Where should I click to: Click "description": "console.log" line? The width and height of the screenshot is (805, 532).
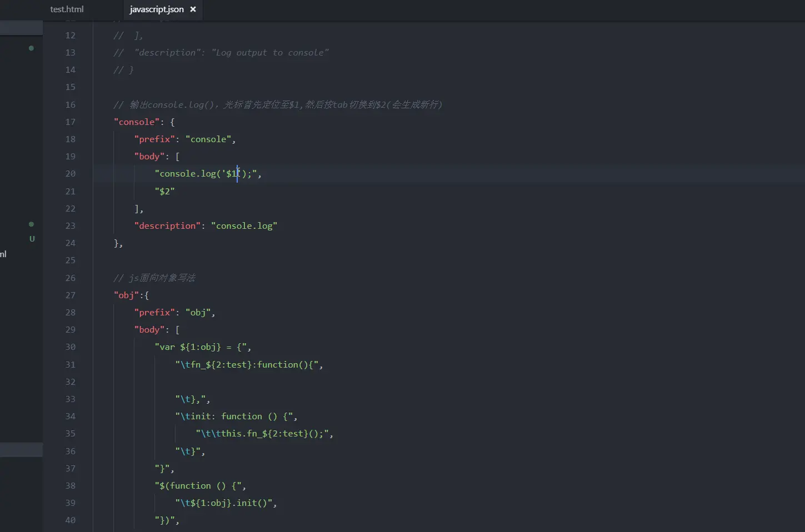[x=206, y=226]
